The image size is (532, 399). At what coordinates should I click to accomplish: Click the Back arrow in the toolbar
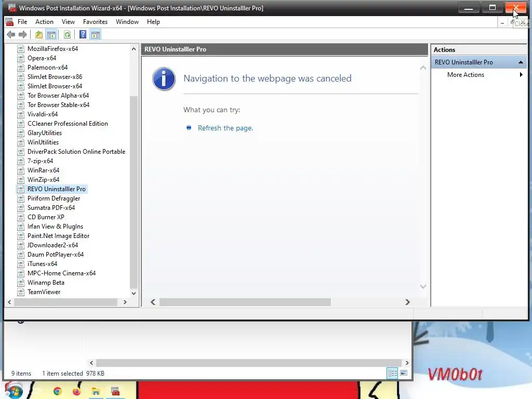point(11,34)
